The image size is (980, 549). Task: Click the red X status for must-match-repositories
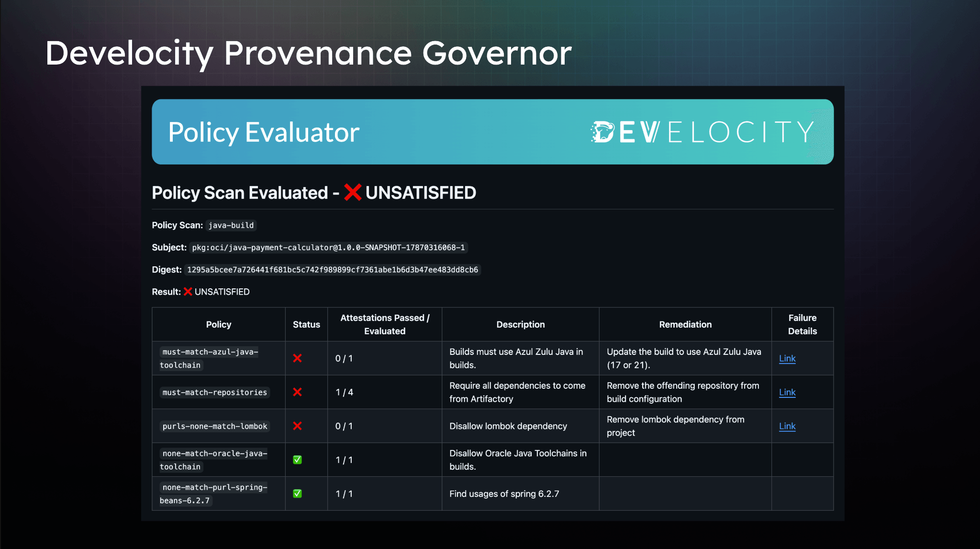click(298, 392)
